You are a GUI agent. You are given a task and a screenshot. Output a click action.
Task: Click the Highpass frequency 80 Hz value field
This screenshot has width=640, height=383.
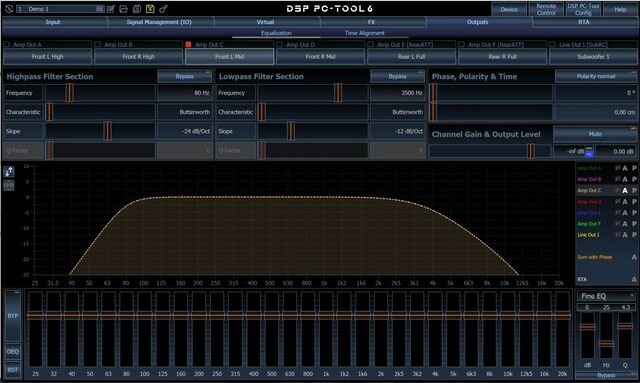click(184, 93)
